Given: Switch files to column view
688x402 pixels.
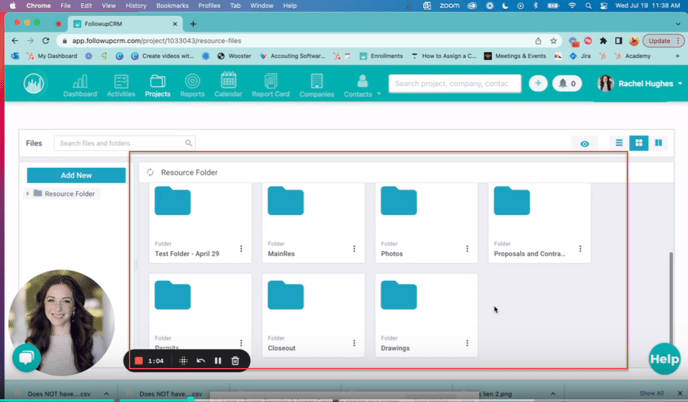Looking at the screenshot, I should coord(659,143).
